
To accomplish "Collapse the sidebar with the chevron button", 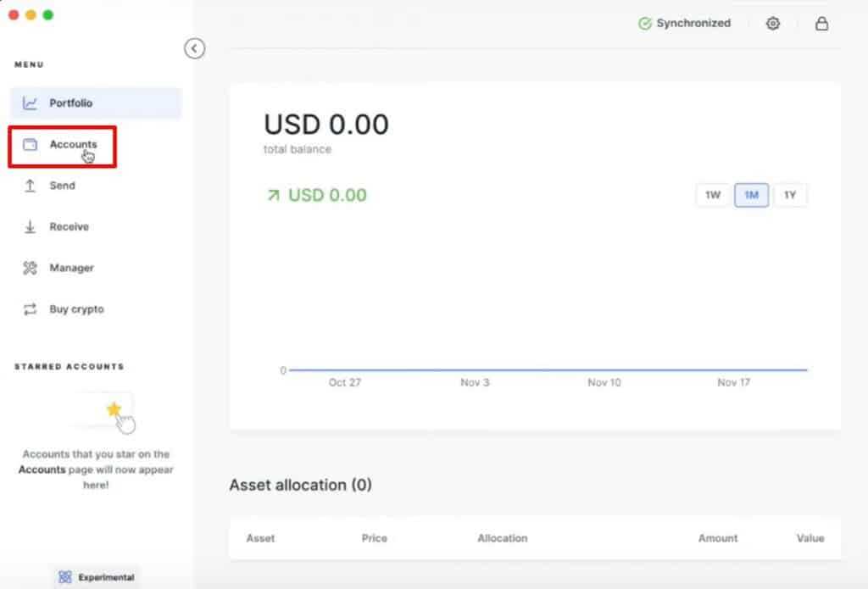I will pyautogui.click(x=195, y=49).
